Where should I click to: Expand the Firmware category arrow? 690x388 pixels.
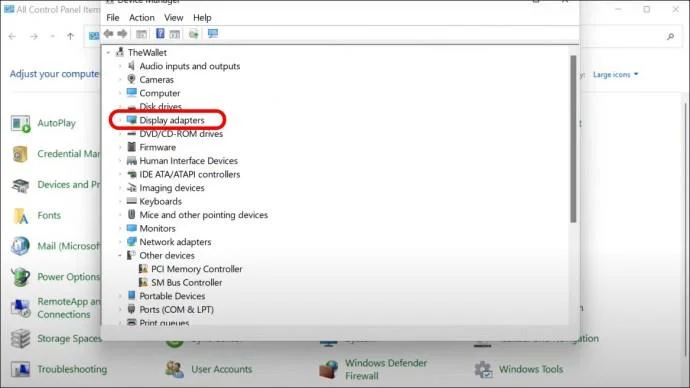[120, 147]
